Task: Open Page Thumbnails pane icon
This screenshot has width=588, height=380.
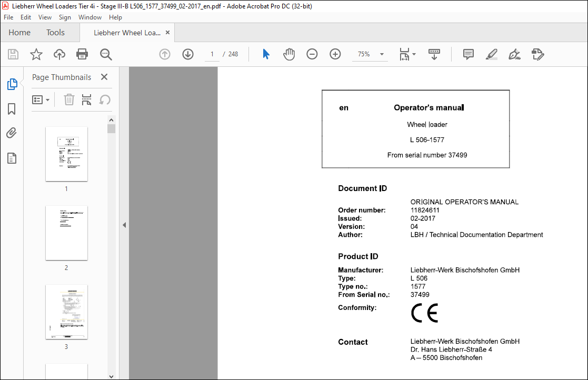Action: pos(12,84)
